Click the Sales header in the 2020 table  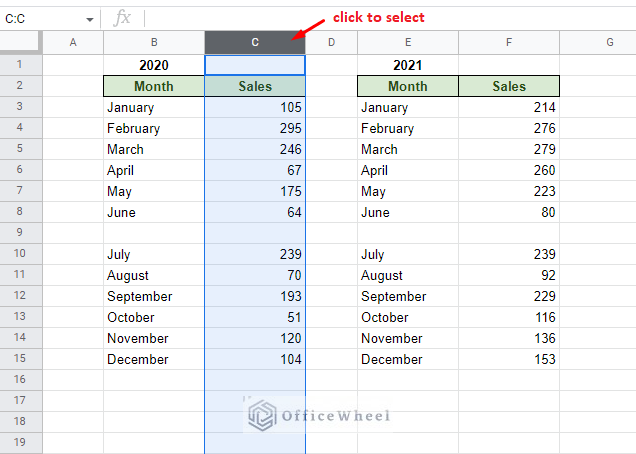(255, 86)
